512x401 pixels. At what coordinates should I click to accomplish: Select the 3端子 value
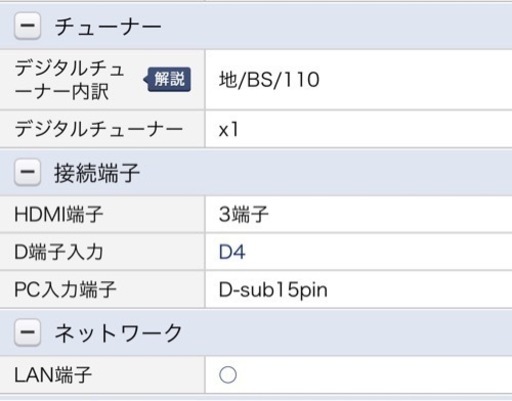tap(244, 214)
